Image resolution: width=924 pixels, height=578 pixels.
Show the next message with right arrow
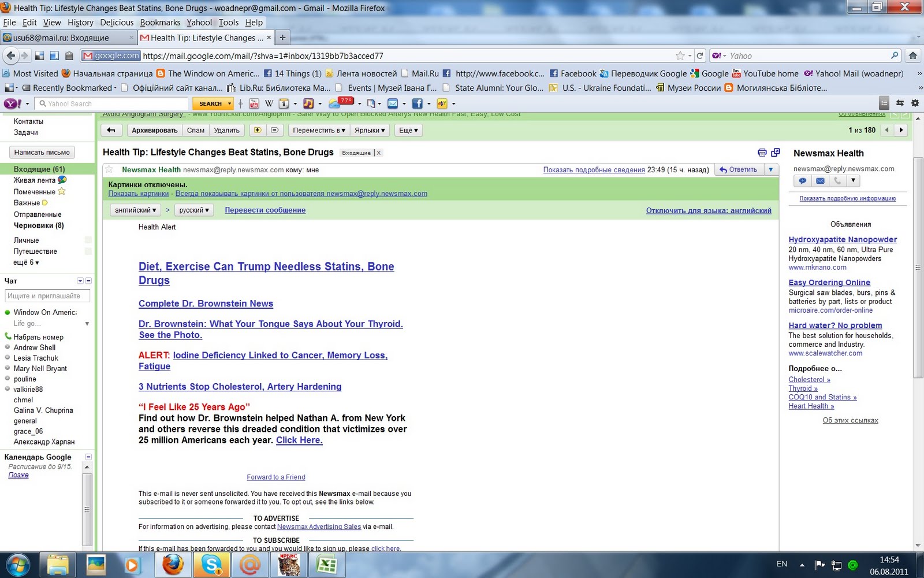[x=901, y=130]
